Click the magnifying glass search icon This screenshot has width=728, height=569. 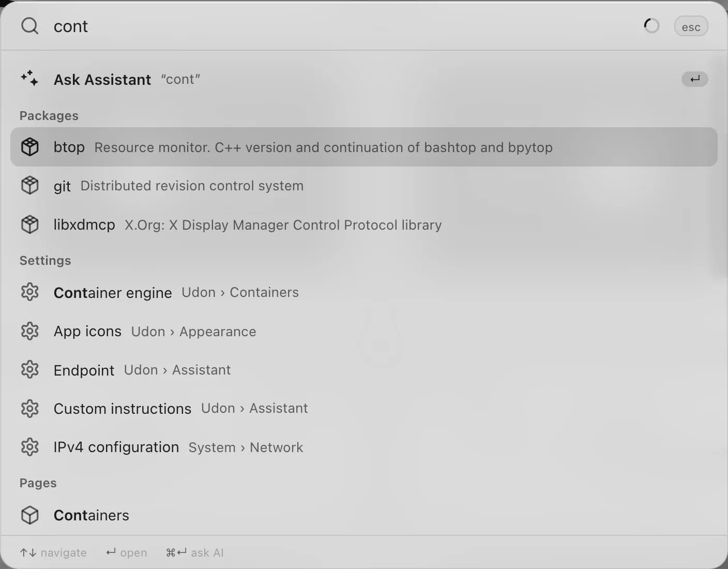tap(29, 26)
